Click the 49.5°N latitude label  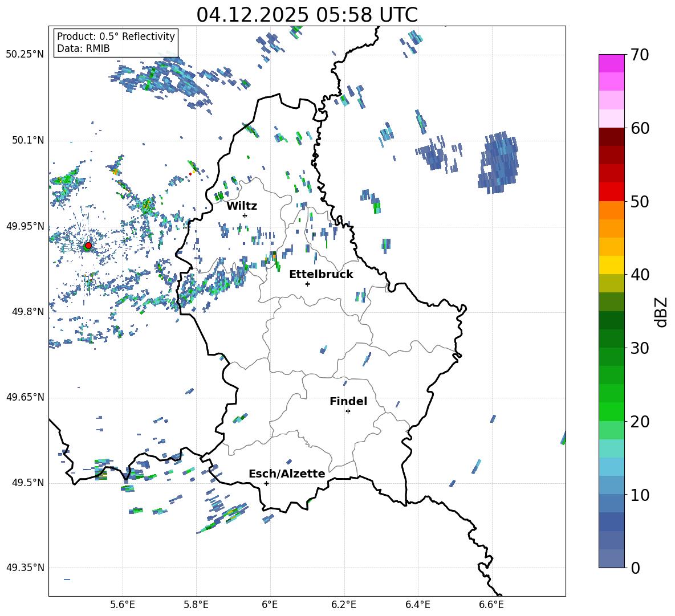pos(28,483)
